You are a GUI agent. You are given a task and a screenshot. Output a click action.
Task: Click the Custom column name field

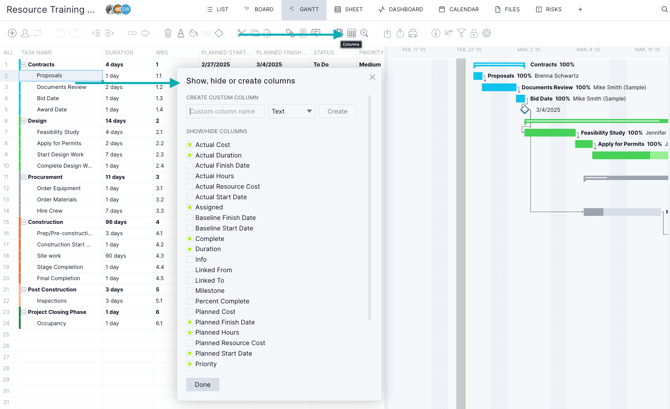(x=226, y=111)
